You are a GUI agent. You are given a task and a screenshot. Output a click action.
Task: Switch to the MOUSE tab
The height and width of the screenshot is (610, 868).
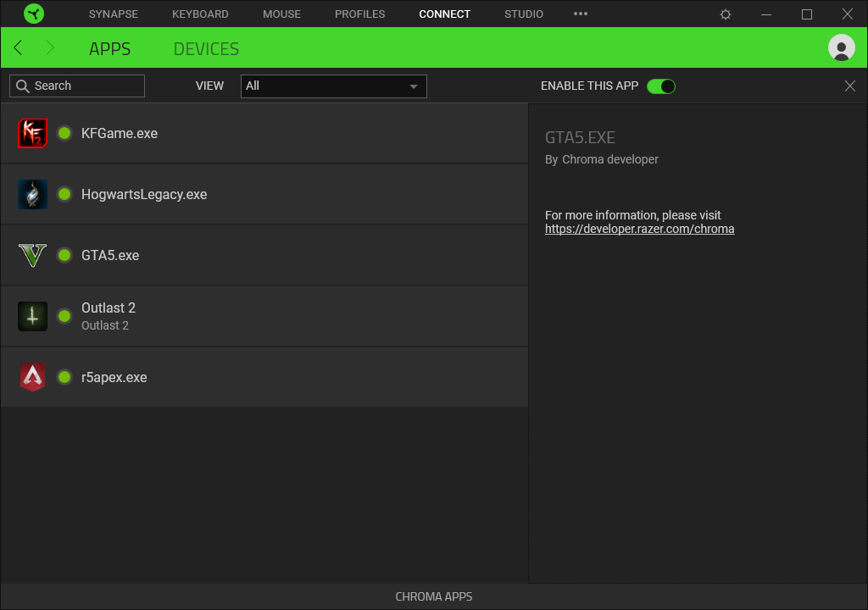coord(281,14)
